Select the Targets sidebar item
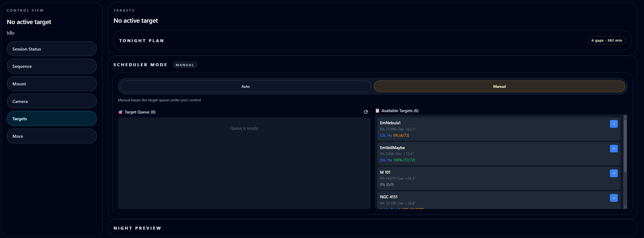The image size is (644, 238). 52,119
